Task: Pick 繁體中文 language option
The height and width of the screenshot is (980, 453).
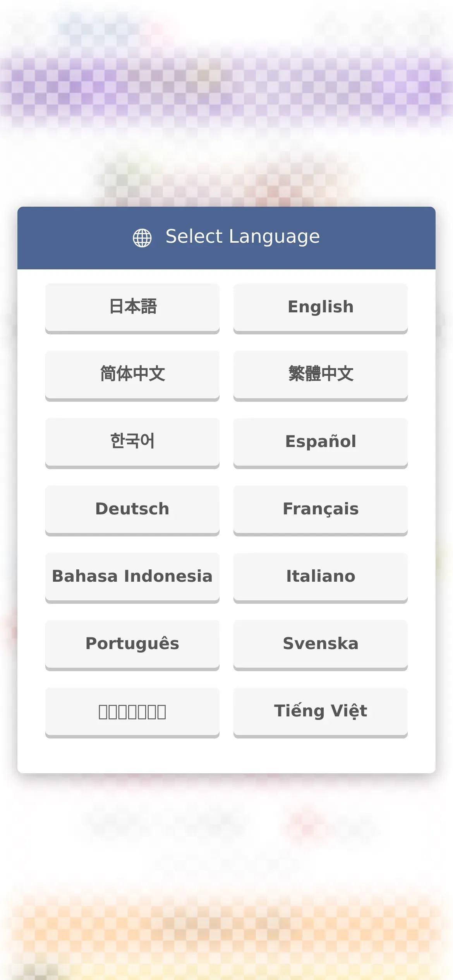Action: click(320, 375)
